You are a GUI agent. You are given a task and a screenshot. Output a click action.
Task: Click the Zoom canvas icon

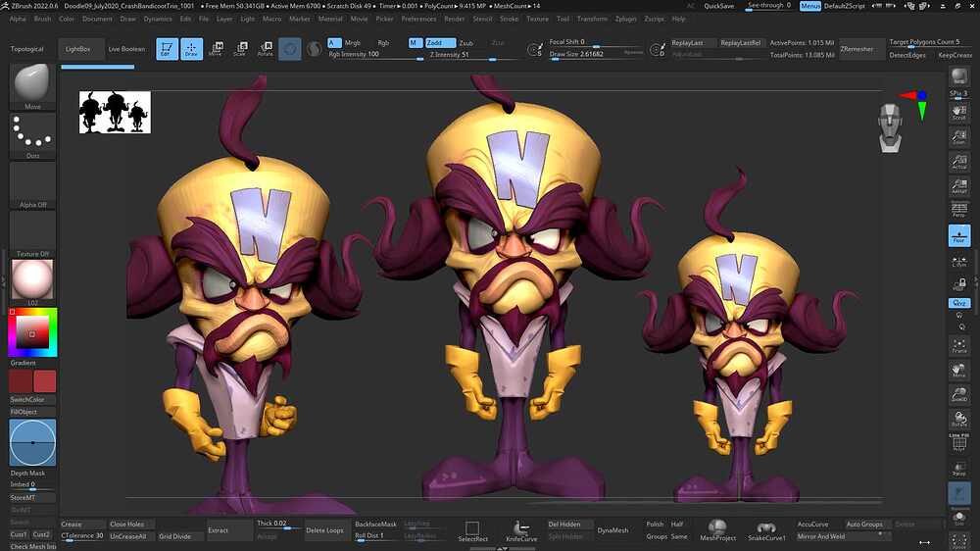958,137
